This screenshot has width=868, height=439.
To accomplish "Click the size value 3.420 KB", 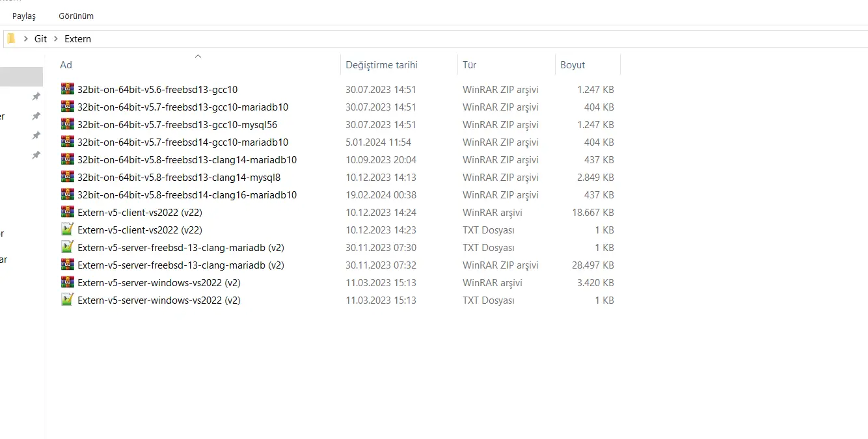I will tap(595, 283).
